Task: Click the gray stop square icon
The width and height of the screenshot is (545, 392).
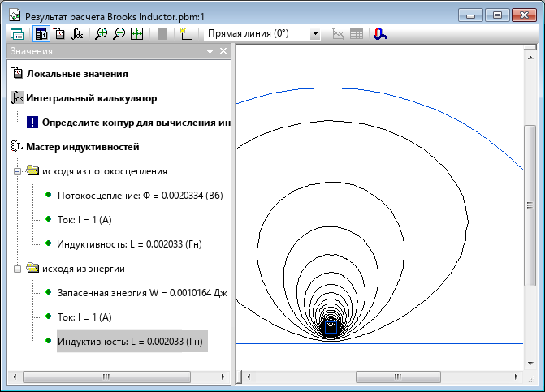Action: (x=162, y=33)
